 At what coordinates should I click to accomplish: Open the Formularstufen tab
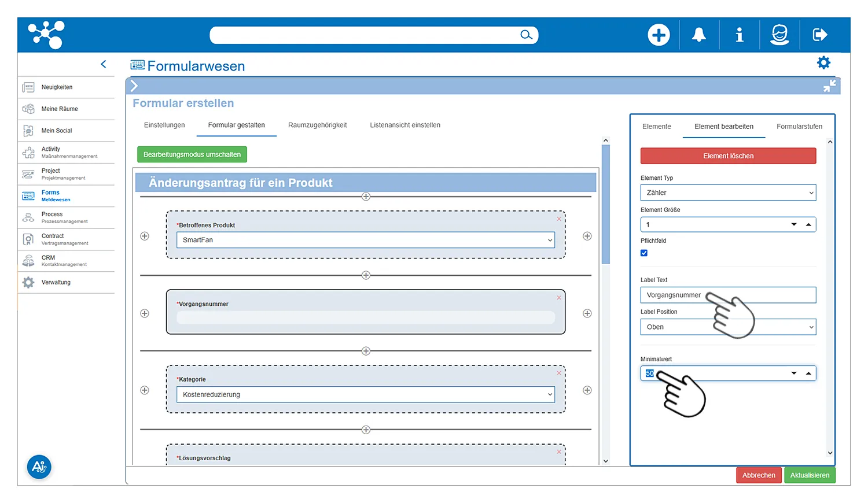tap(799, 127)
